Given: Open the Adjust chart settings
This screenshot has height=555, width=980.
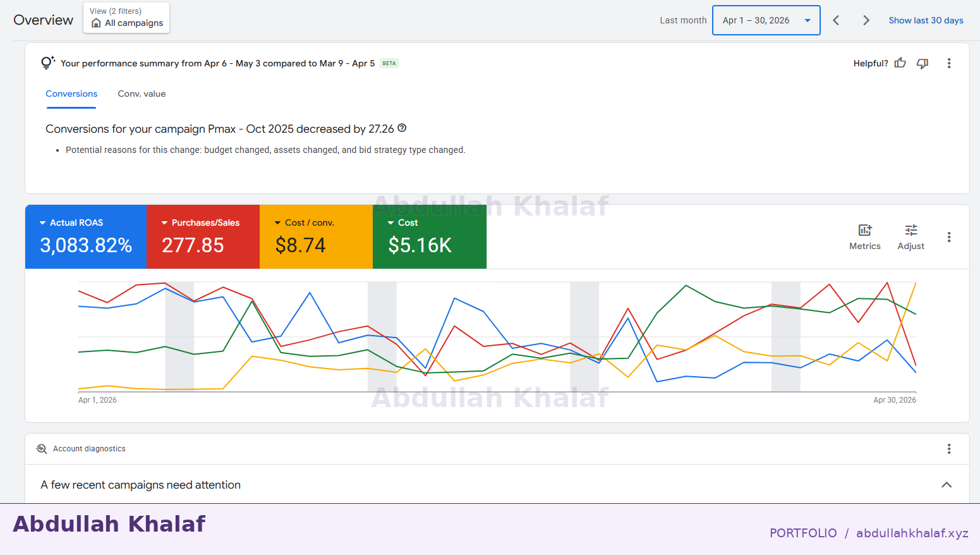Looking at the screenshot, I should 911,237.
